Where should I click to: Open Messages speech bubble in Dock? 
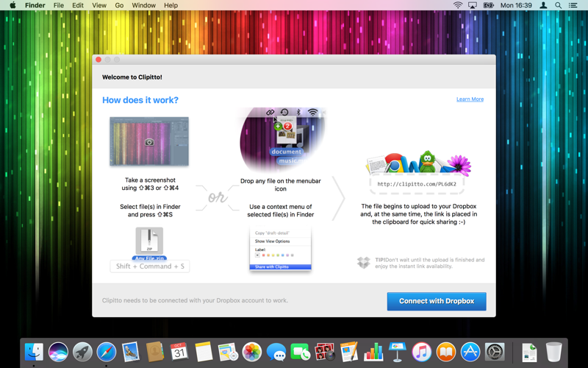tap(276, 353)
